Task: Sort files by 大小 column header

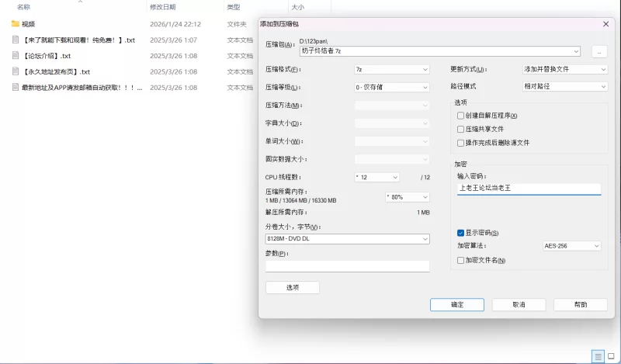Action: (298, 7)
